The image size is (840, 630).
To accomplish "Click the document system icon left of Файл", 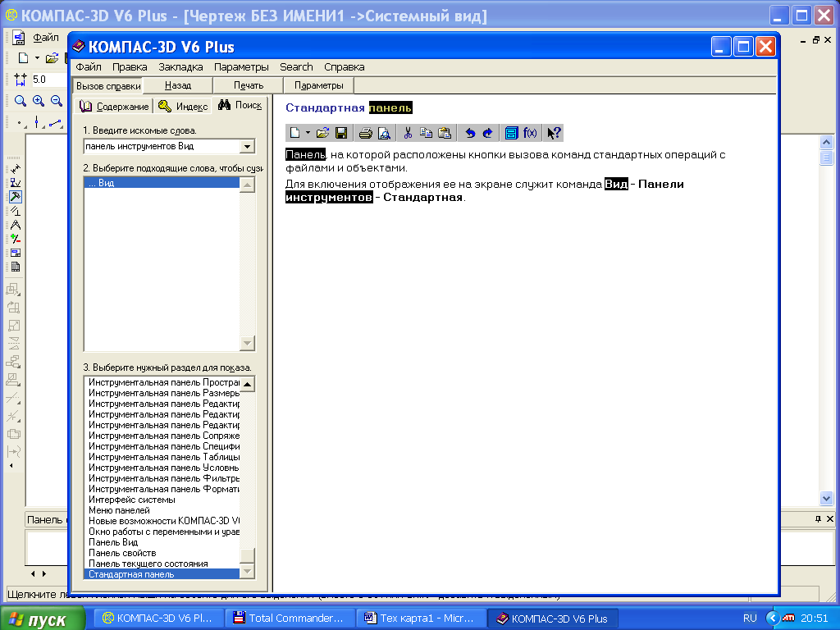I will 19,38.
